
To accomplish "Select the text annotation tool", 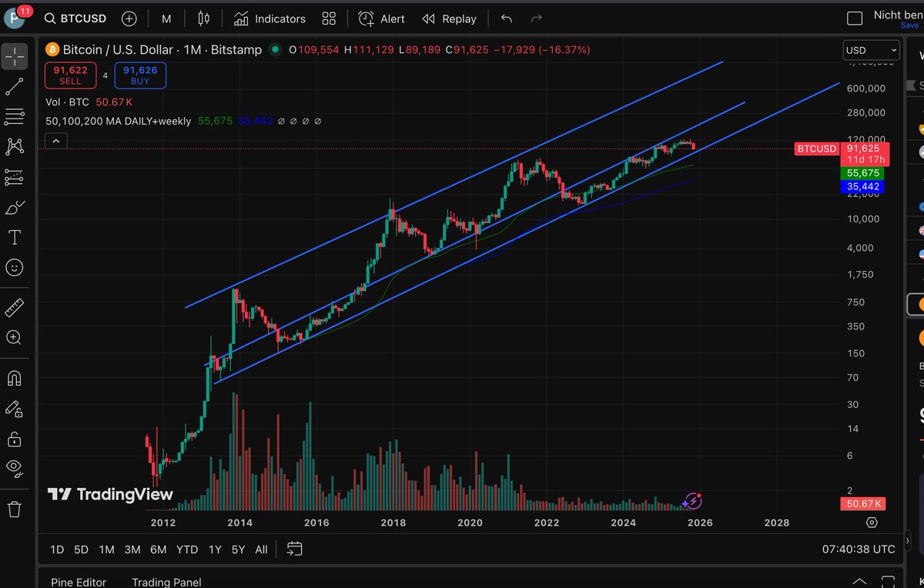I will tap(15, 237).
